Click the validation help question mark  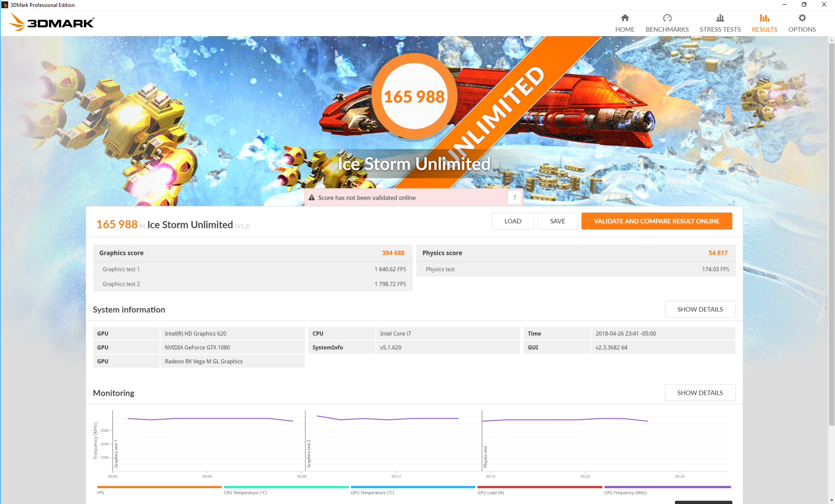pyautogui.click(x=514, y=197)
